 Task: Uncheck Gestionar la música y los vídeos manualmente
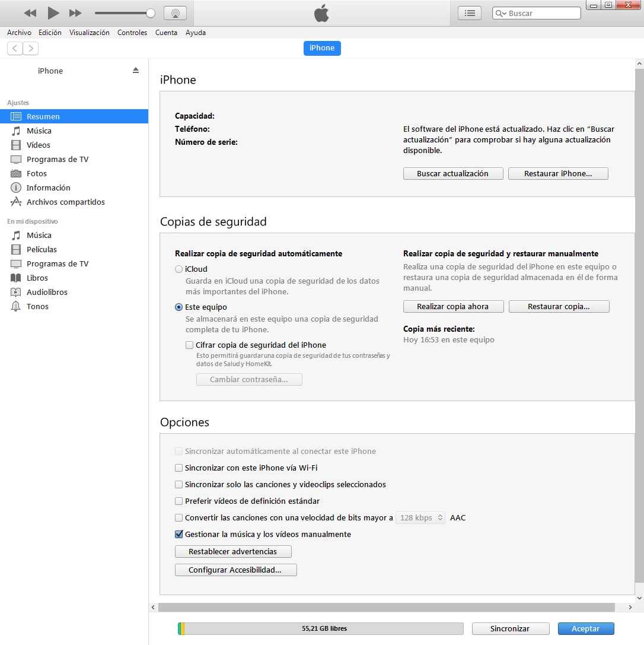(179, 534)
